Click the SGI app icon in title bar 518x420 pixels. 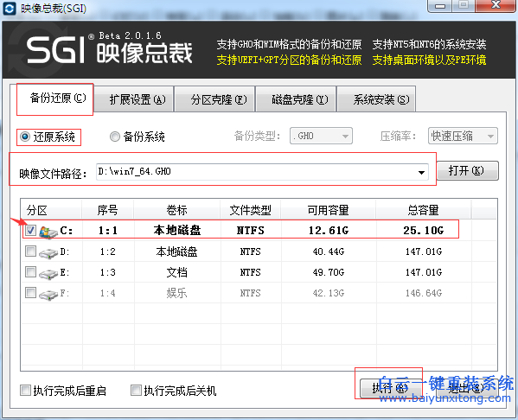point(9,9)
